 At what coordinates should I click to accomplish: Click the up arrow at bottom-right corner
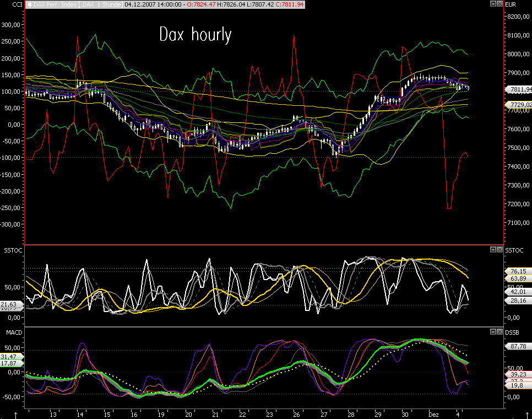(527, 416)
